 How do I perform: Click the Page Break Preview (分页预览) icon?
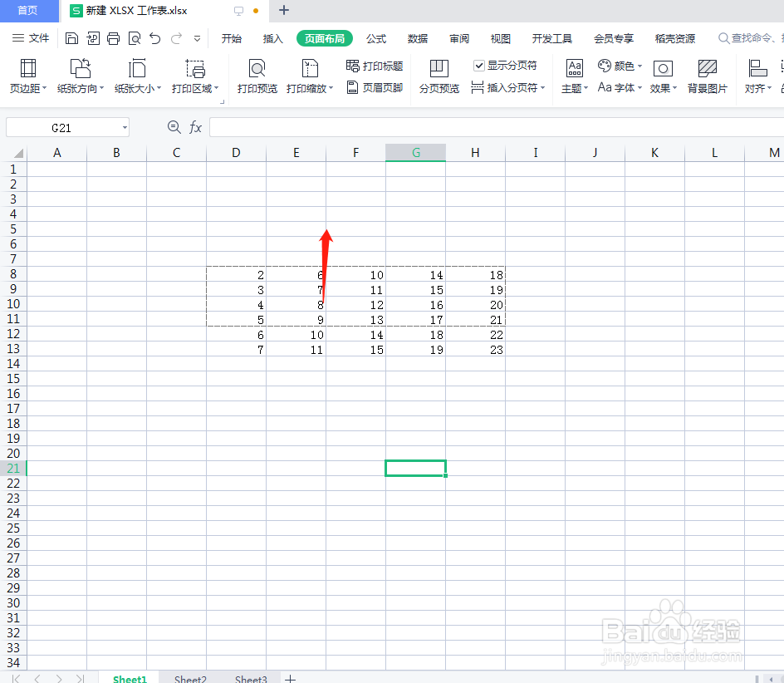439,76
